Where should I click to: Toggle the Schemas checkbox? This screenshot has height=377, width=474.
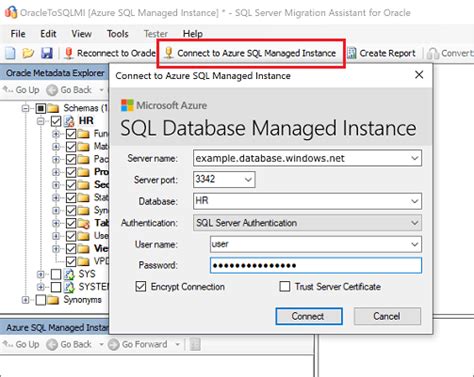click(41, 108)
